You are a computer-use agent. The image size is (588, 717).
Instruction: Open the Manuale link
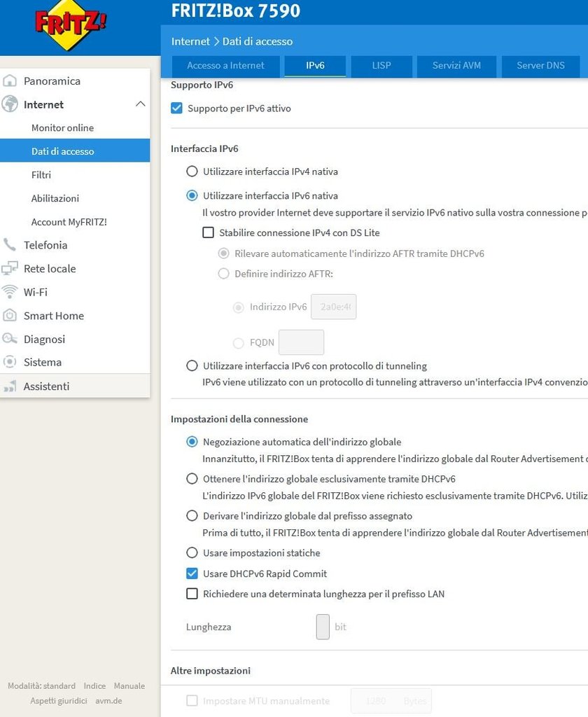click(129, 686)
